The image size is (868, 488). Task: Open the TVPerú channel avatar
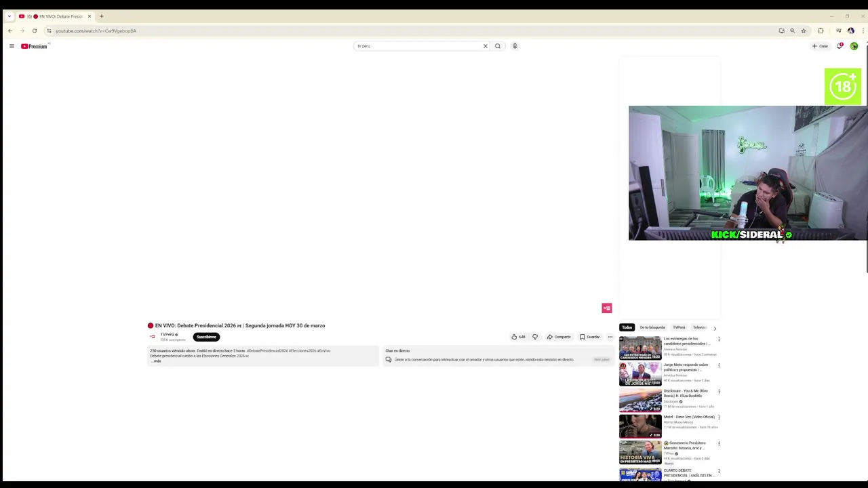click(x=153, y=337)
